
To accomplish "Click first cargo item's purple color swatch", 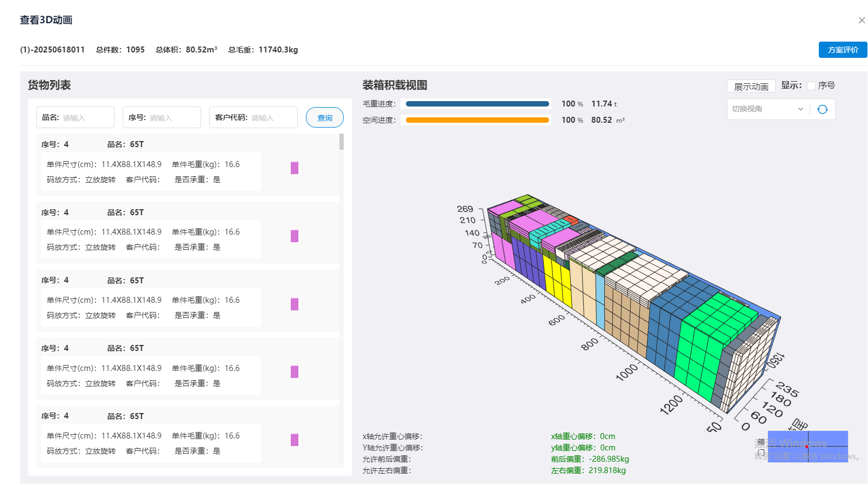I will click(x=295, y=168).
